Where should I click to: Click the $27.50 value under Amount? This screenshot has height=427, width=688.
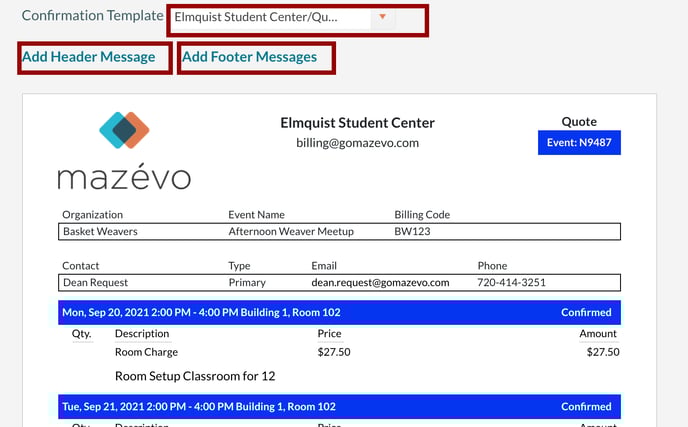(x=603, y=352)
